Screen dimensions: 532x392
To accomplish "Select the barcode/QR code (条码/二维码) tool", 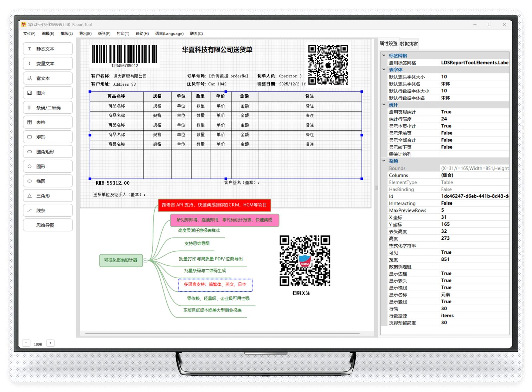I will [48, 108].
